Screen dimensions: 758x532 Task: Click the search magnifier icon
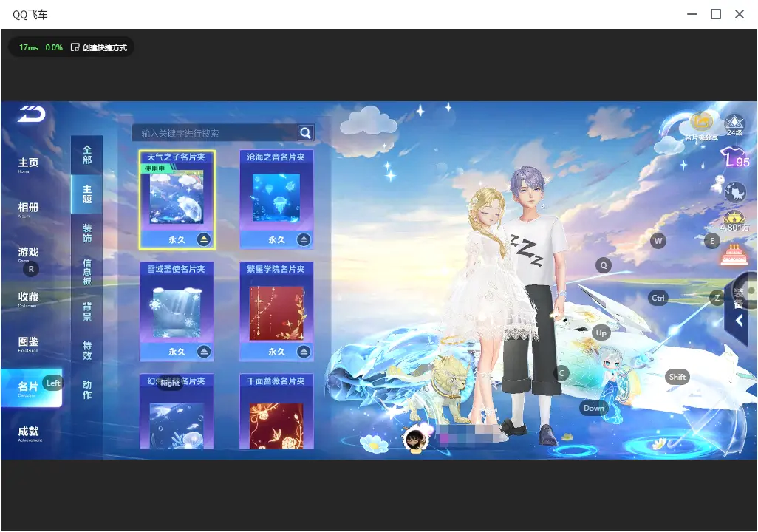pos(306,132)
